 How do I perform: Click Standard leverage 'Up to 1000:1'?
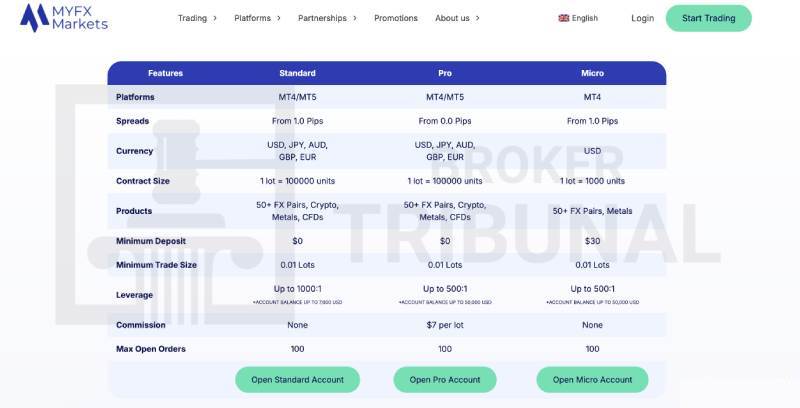tap(297, 289)
